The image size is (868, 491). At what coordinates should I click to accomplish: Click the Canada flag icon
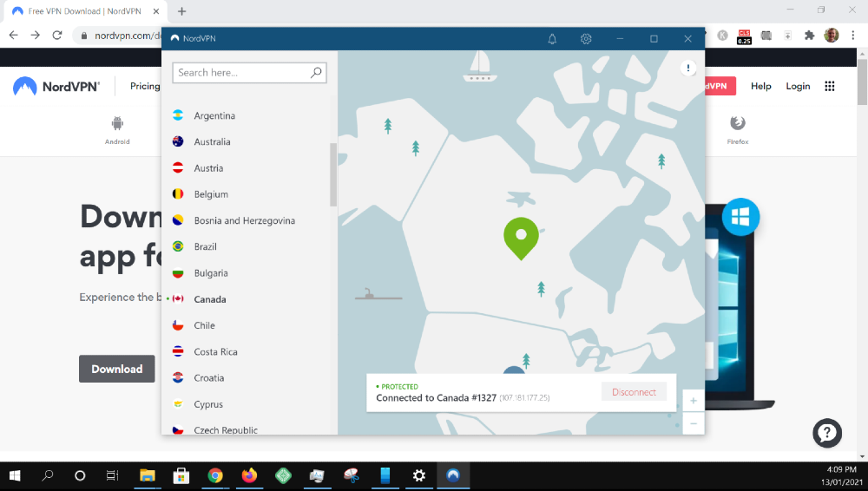[x=178, y=299]
